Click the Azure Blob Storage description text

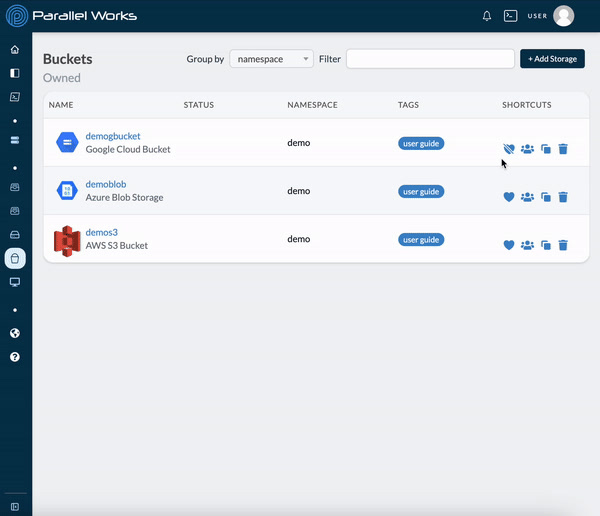click(x=124, y=198)
